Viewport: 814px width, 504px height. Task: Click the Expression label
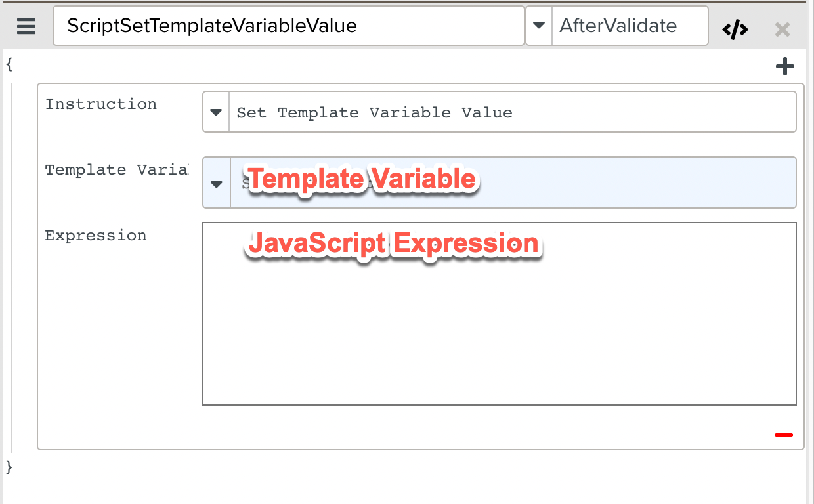[96, 236]
